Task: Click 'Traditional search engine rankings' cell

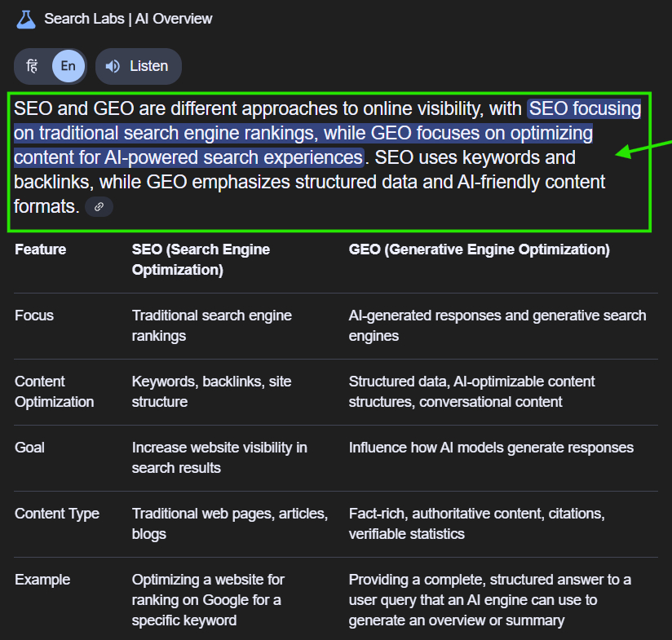Action: click(212, 325)
